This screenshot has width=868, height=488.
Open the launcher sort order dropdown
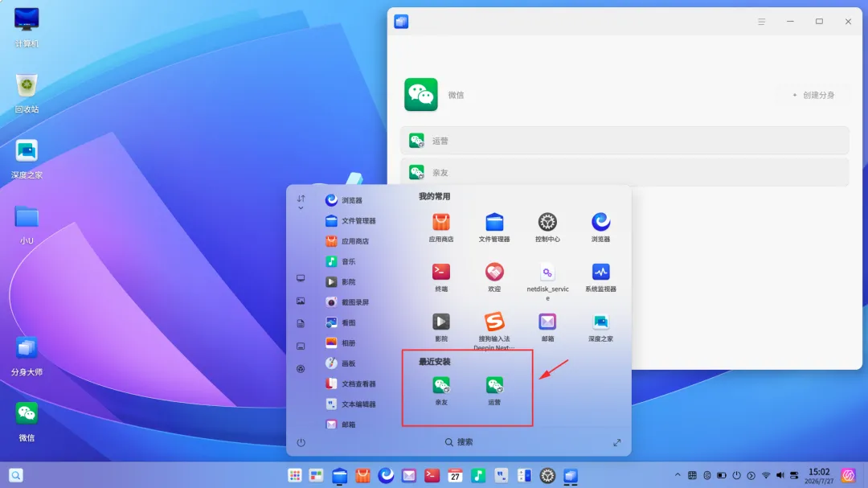(x=301, y=202)
